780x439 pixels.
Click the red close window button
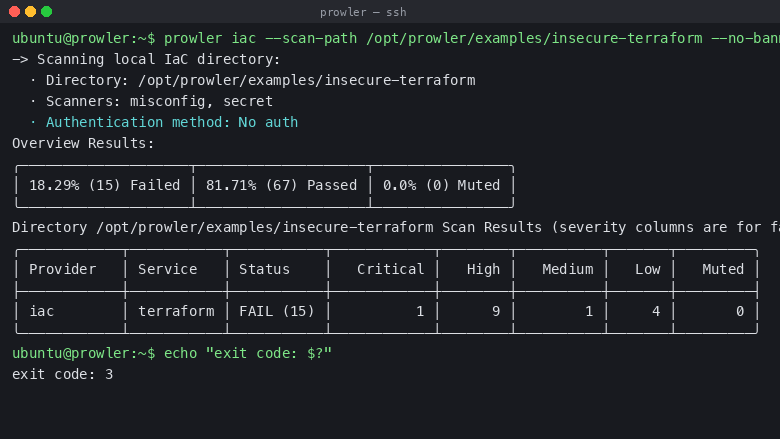[14, 11]
